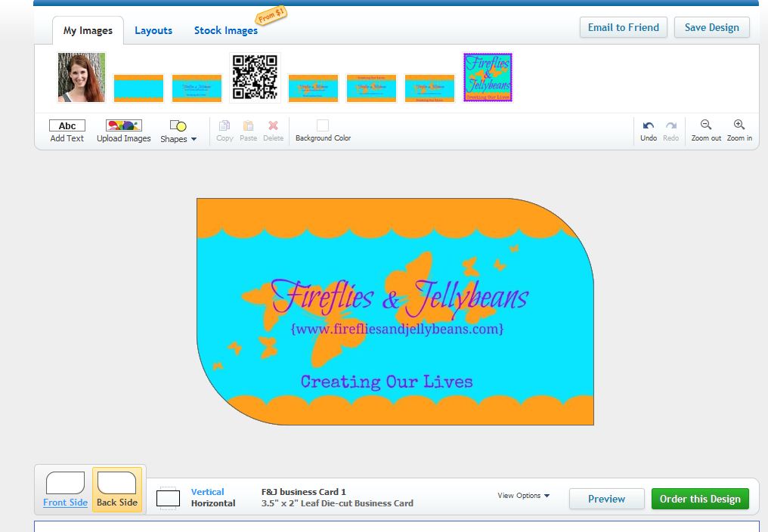Select the QR code image thumbnail
The width and height of the screenshot is (768, 532).
255,77
